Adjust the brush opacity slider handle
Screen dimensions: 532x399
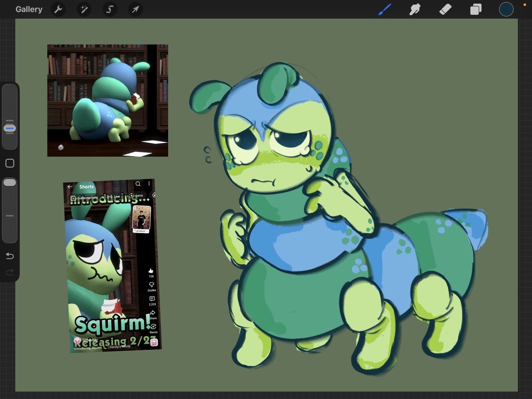tap(10, 183)
